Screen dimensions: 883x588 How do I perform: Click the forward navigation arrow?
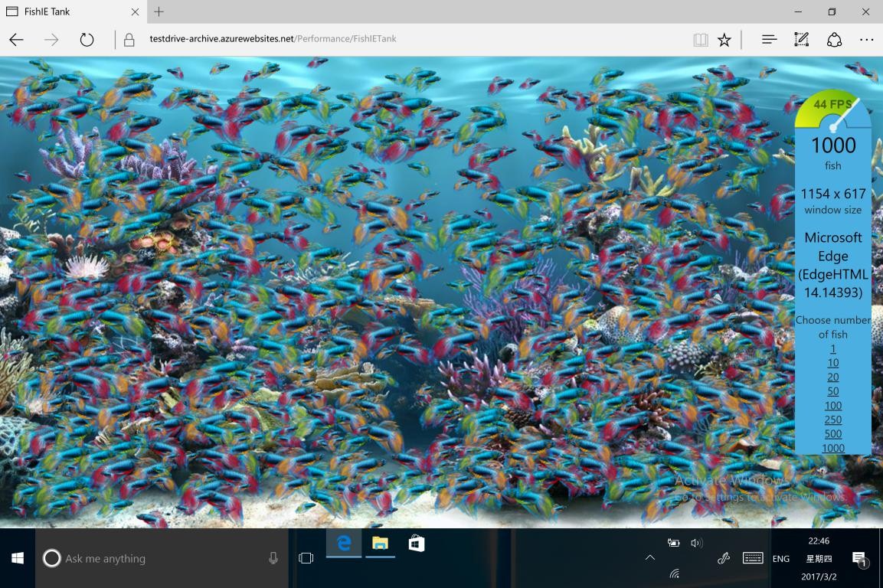(51, 39)
